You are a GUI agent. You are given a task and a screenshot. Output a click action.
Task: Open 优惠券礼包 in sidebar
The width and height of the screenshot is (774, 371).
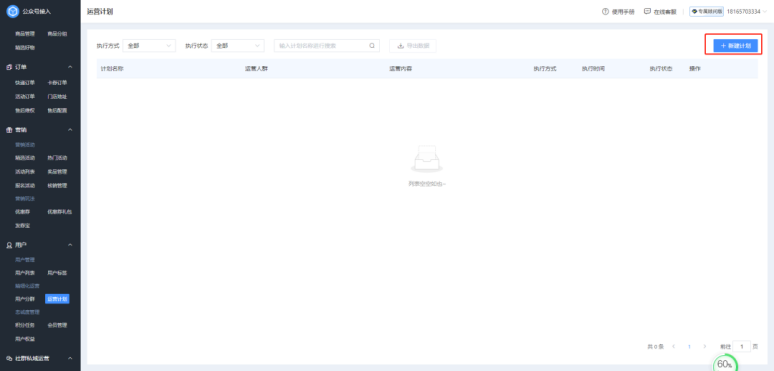(60, 212)
